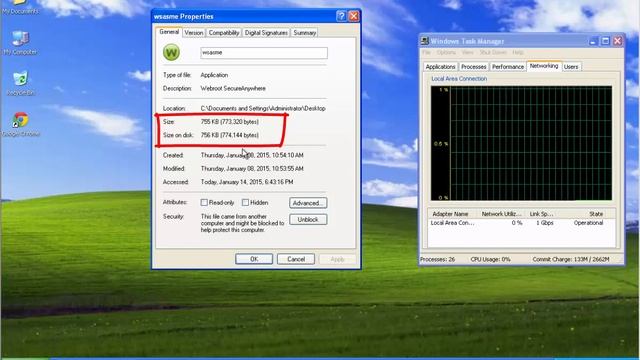640x360 pixels.
Task: Close the wsasme Properties dialog
Action: [353, 16]
